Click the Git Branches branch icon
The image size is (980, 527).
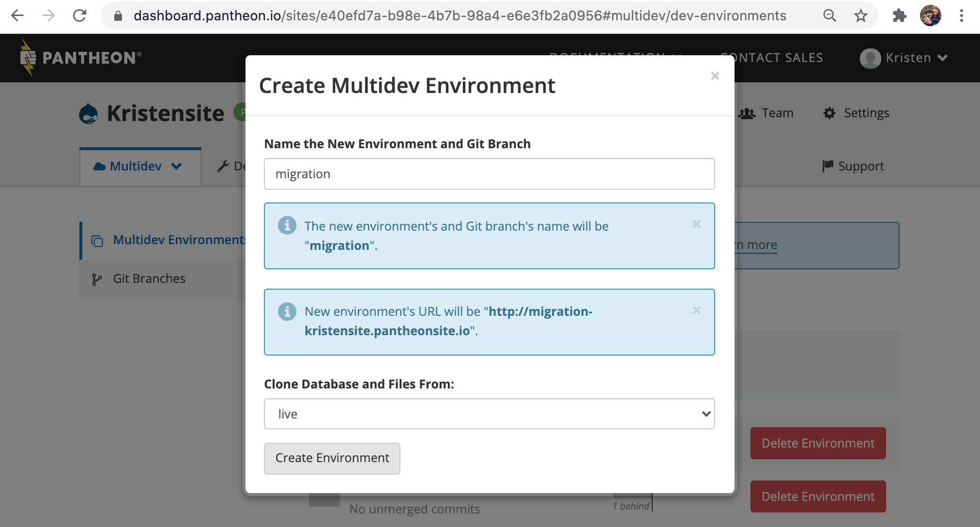coord(97,279)
